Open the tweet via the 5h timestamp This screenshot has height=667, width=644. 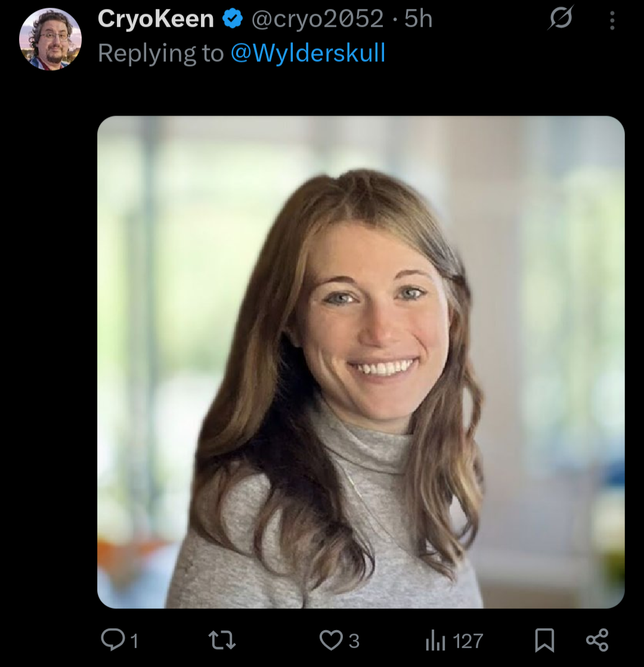click(x=418, y=20)
